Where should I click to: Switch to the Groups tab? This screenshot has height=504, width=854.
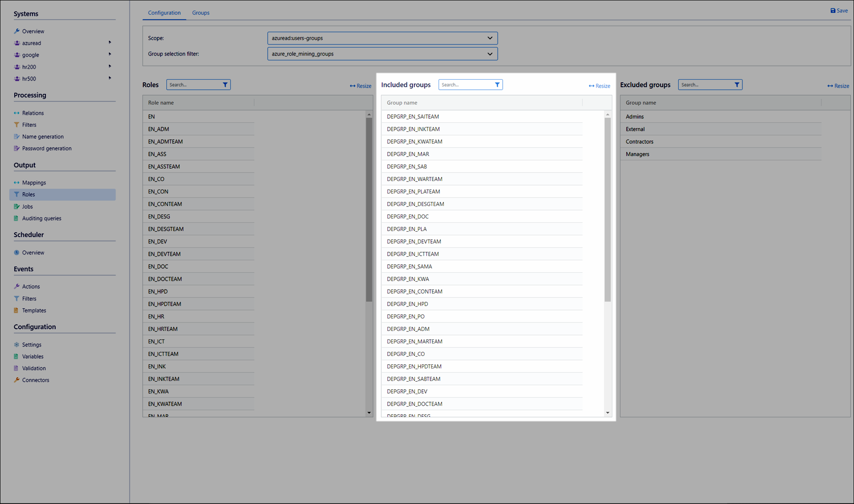(x=201, y=13)
